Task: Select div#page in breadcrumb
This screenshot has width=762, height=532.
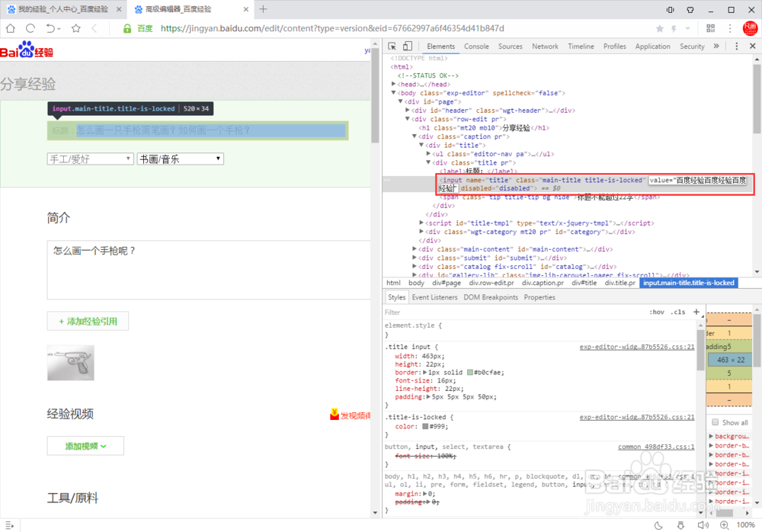Action: 447,283
